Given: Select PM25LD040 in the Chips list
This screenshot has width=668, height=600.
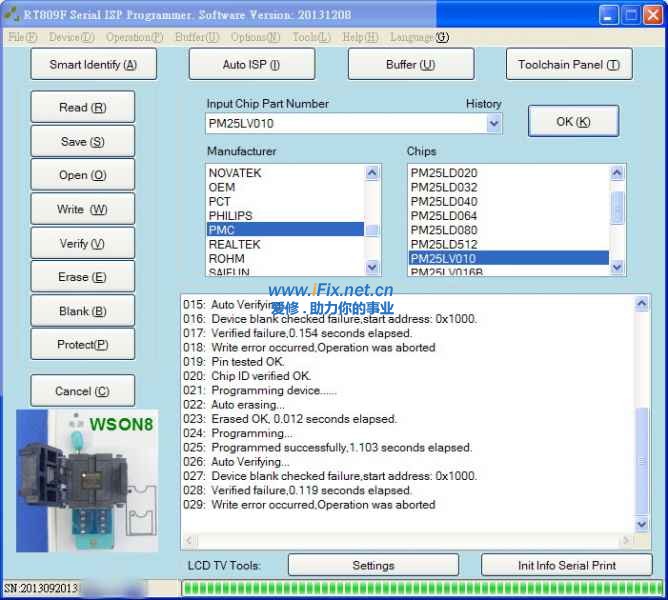Looking at the screenshot, I should [x=443, y=201].
